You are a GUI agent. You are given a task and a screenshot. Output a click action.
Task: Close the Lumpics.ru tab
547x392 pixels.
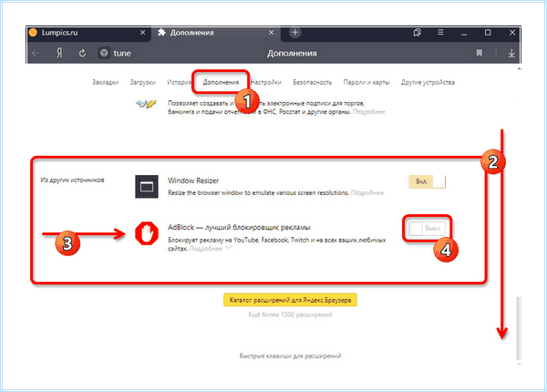click(143, 33)
